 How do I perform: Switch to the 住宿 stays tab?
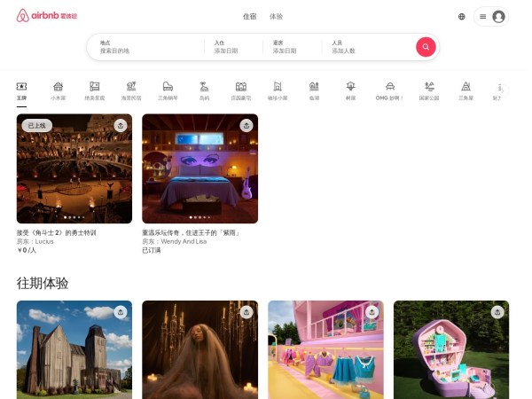tap(250, 16)
